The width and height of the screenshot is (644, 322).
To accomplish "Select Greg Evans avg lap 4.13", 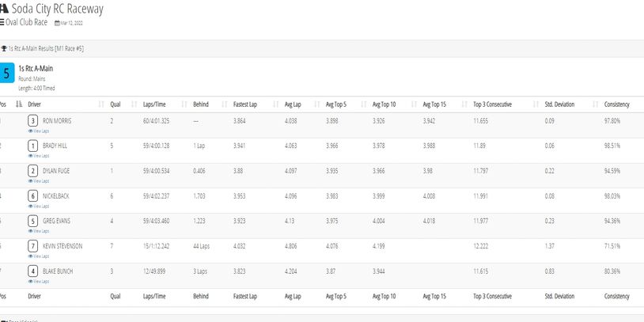I will coord(290,222).
